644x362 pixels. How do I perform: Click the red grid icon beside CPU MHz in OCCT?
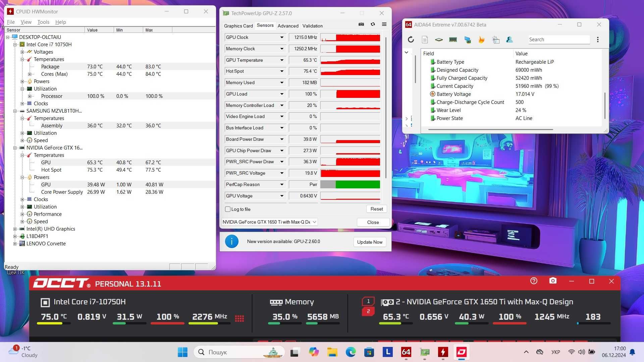(x=239, y=318)
